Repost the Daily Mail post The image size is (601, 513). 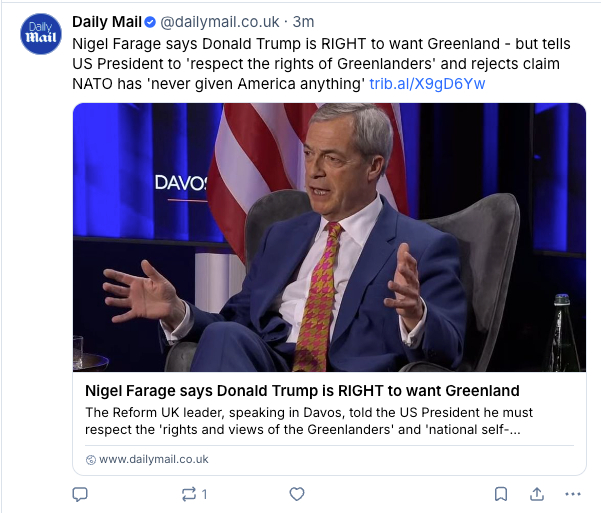click(188, 494)
